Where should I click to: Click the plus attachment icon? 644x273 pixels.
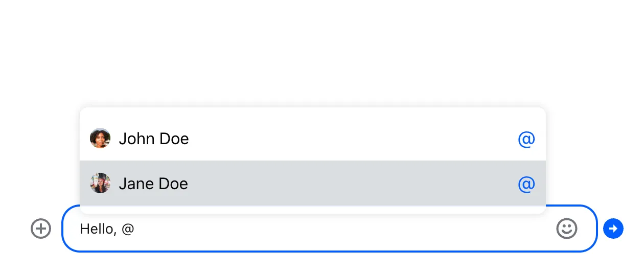41,229
